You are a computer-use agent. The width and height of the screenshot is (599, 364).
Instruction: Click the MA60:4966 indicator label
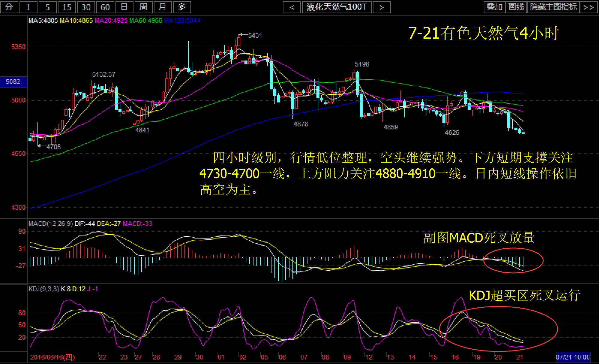point(146,21)
